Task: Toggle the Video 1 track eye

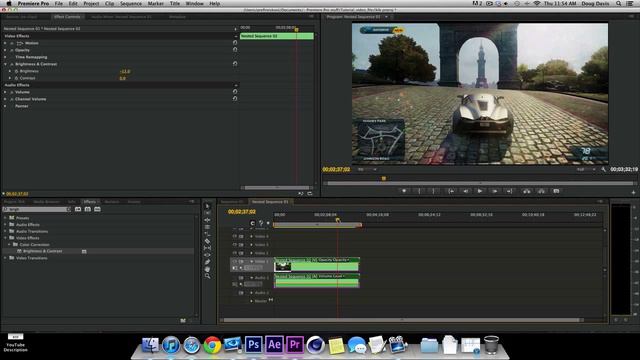Action: (235, 261)
